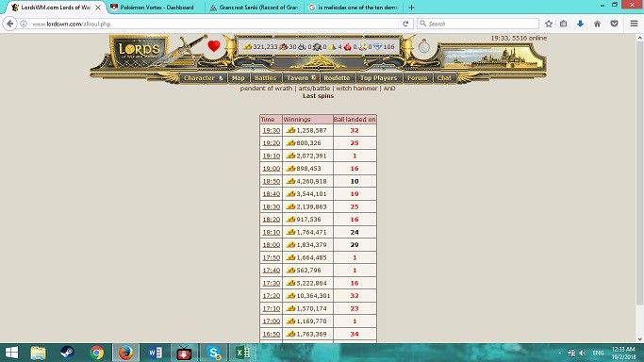
Task: Click the red heart health icon
Action: [214, 46]
